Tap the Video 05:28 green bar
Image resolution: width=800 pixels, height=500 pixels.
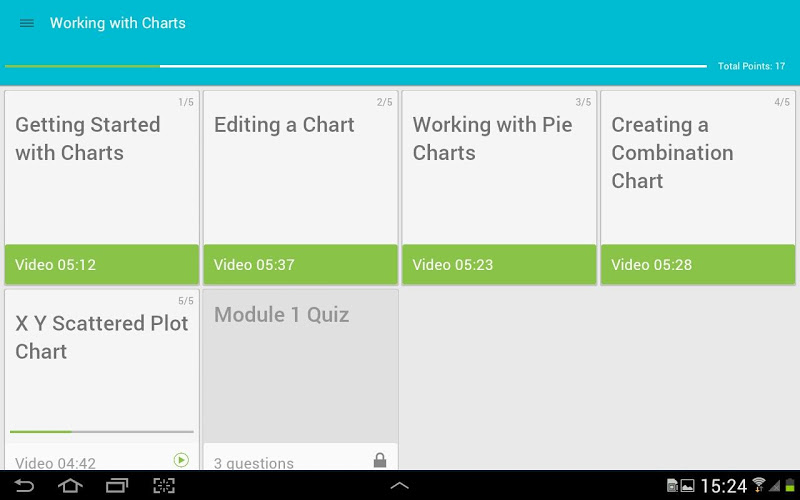pos(698,265)
